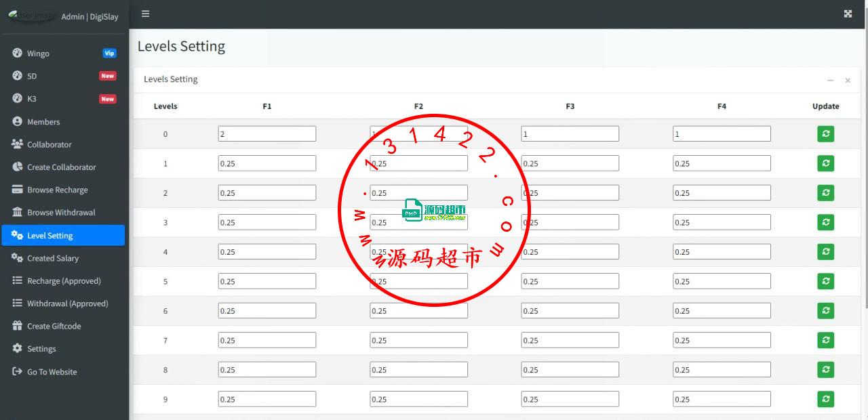Open the K3 game menu item
This screenshot has height=420, width=868.
(63, 99)
